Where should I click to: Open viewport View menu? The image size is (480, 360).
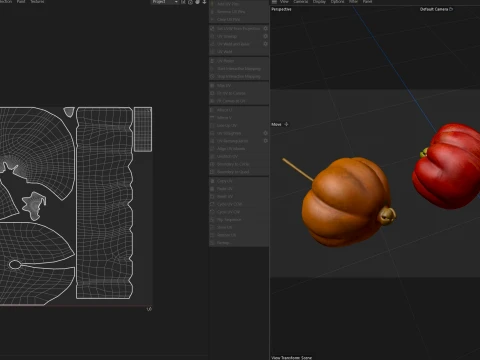click(x=284, y=2)
